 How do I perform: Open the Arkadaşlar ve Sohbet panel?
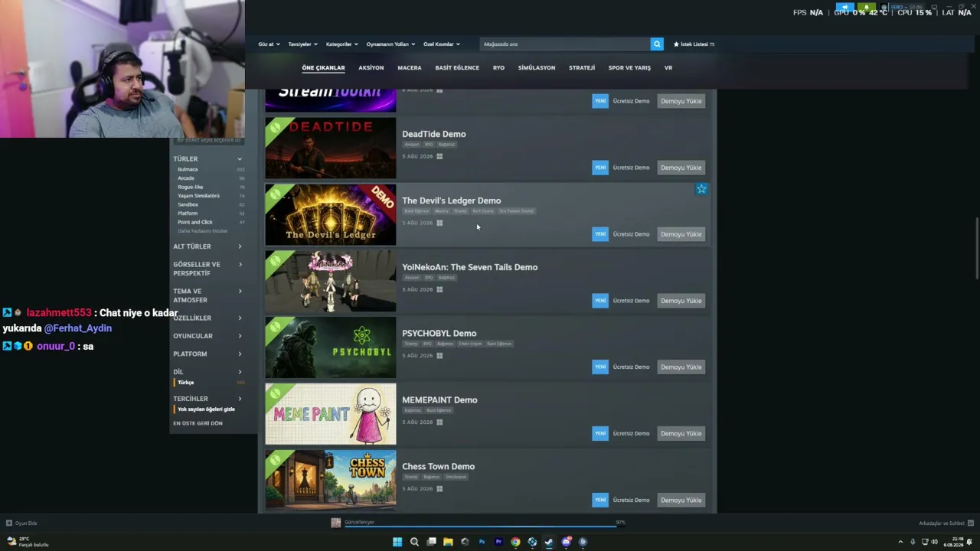click(x=946, y=523)
